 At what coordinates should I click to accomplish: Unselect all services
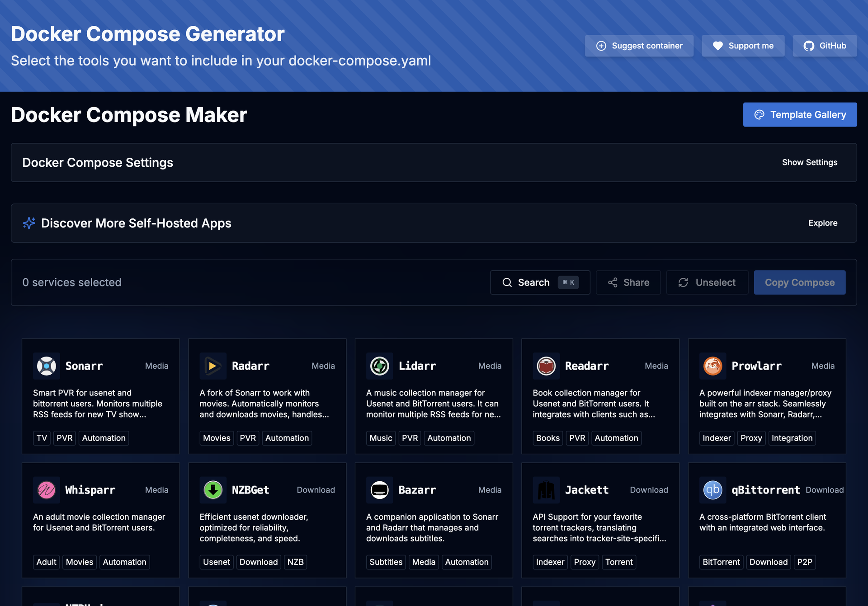[707, 282]
